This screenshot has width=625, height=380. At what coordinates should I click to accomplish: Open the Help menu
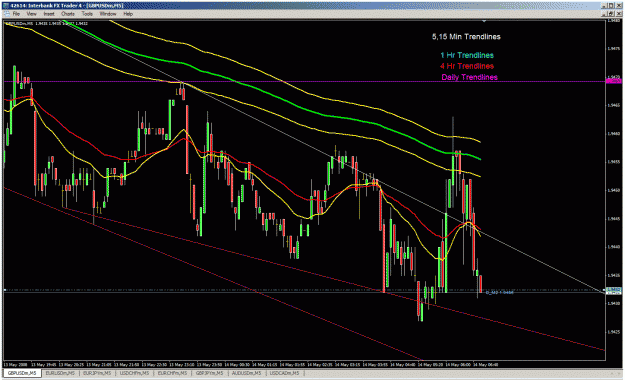128,14
